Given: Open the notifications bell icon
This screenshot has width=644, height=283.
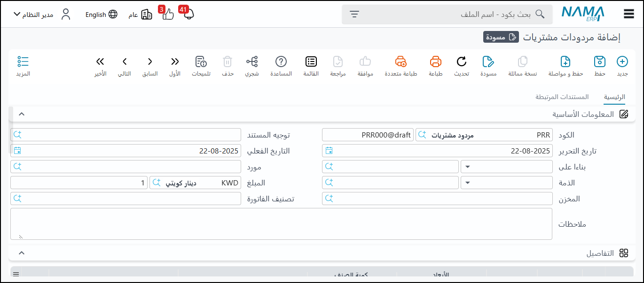Looking at the screenshot, I should tap(188, 15).
